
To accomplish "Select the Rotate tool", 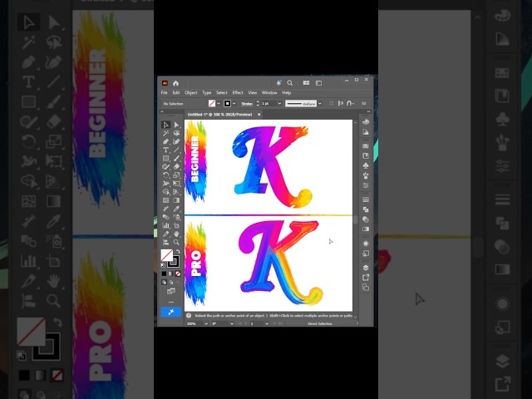I will click(x=166, y=175).
